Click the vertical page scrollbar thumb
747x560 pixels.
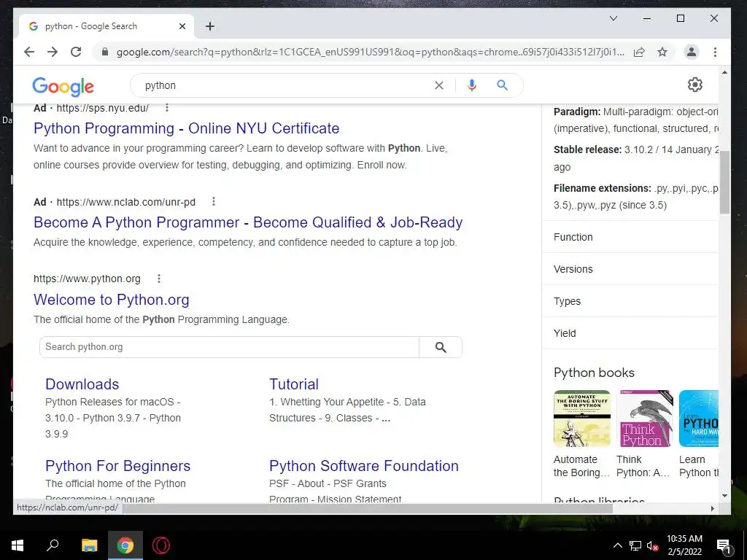pyautogui.click(x=724, y=182)
